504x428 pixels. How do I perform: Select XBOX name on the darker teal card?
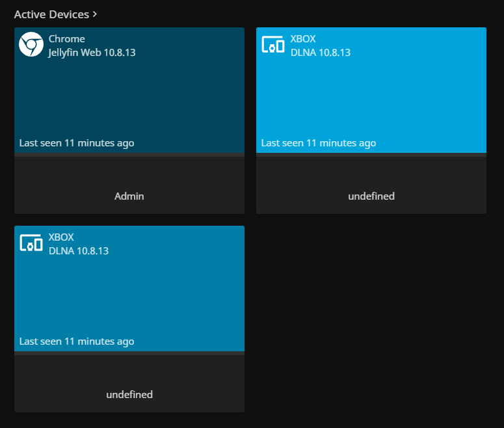(61, 237)
